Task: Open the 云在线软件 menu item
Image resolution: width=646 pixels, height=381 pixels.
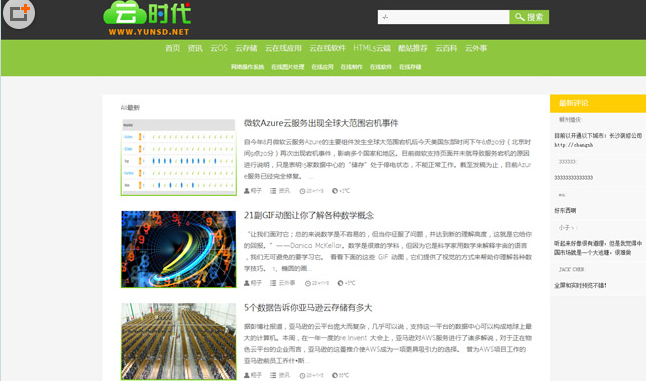Action: tap(327, 48)
